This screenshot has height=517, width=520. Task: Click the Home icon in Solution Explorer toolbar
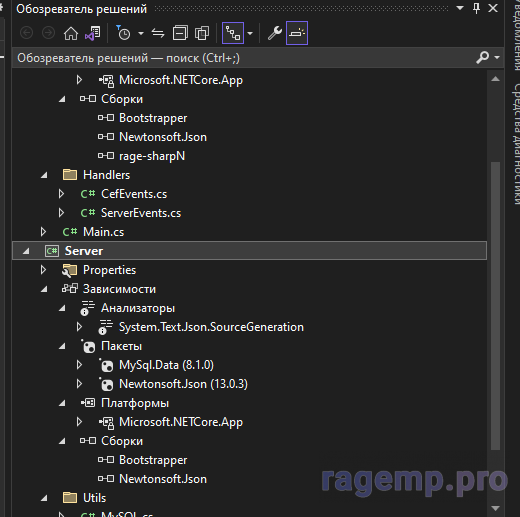[x=71, y=33]
